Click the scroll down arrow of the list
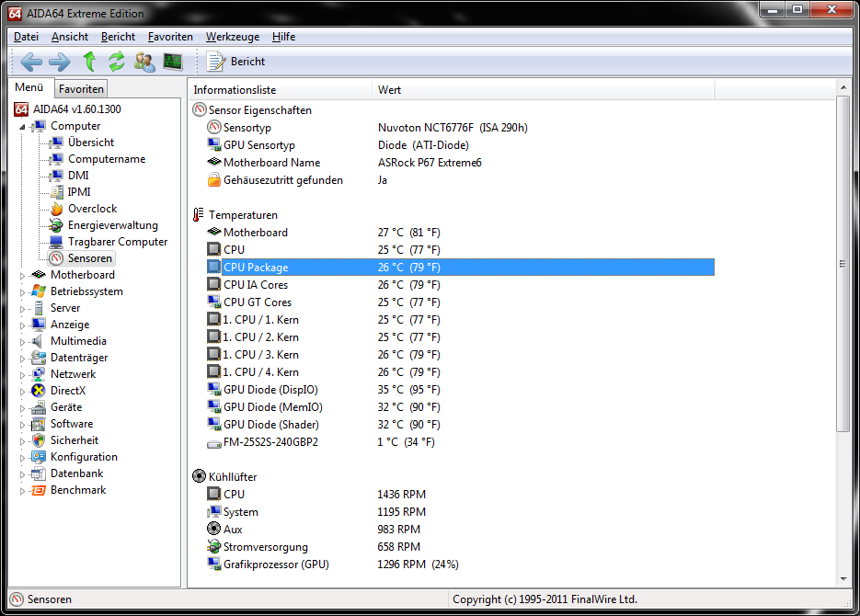 [x=843, y=579]
